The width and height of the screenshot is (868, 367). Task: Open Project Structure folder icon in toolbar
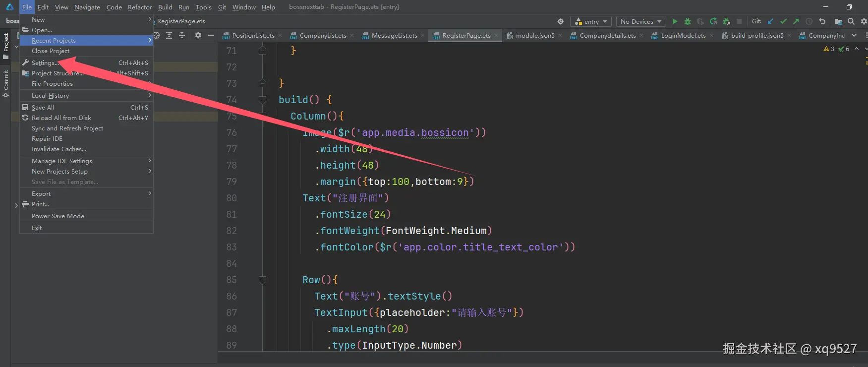click(838, 21)
